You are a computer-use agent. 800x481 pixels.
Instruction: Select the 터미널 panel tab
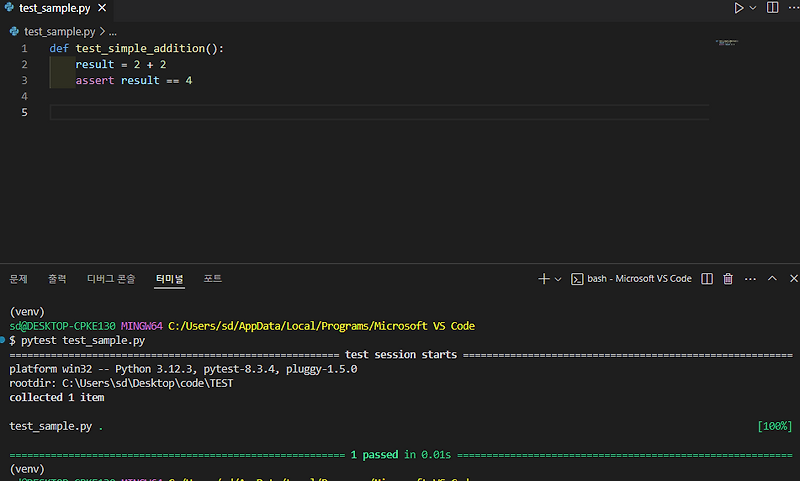tap(169, 279)
